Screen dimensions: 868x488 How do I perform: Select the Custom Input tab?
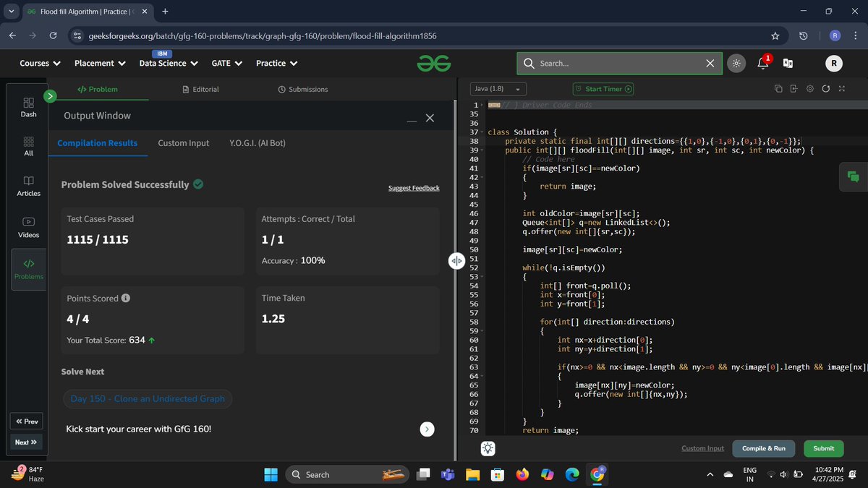tap(184, 143)
